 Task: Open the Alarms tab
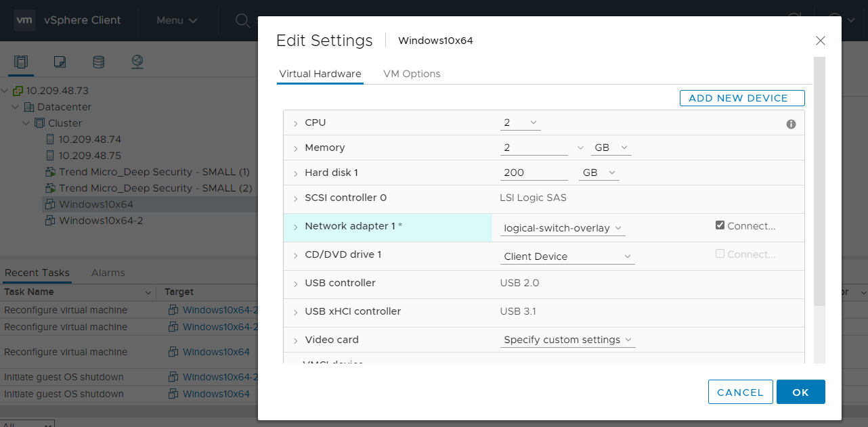[x=108, y=273]
